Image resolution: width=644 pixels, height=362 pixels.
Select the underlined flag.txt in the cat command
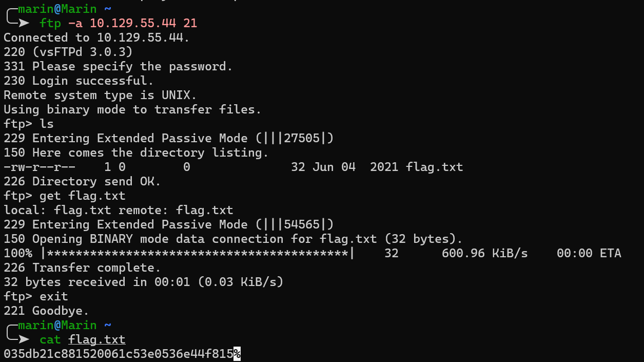pyautogui.click(x=97, y=339)
